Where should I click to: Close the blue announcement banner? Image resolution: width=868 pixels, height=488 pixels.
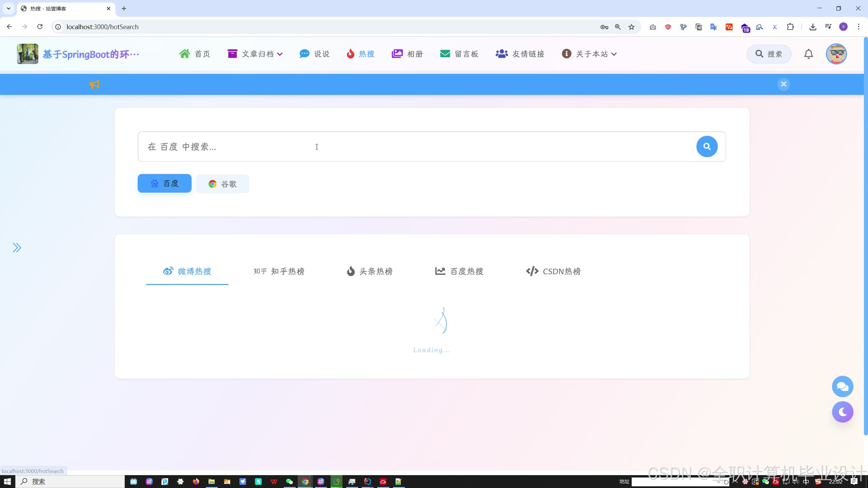(784, 84)
